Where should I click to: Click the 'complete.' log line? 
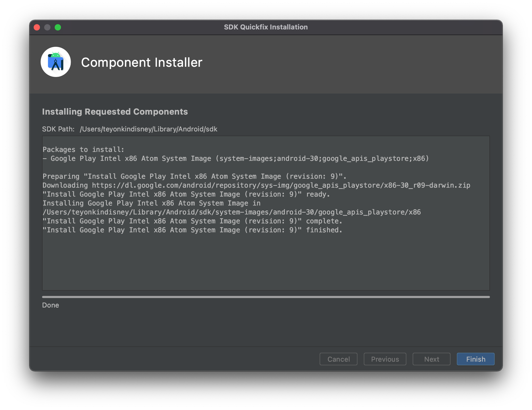[x=192, y=221]
